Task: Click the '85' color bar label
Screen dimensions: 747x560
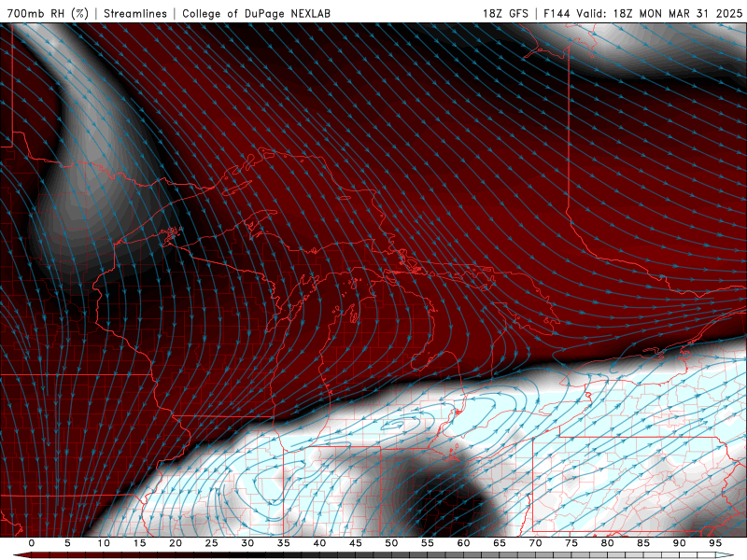Action: point(643,543)
